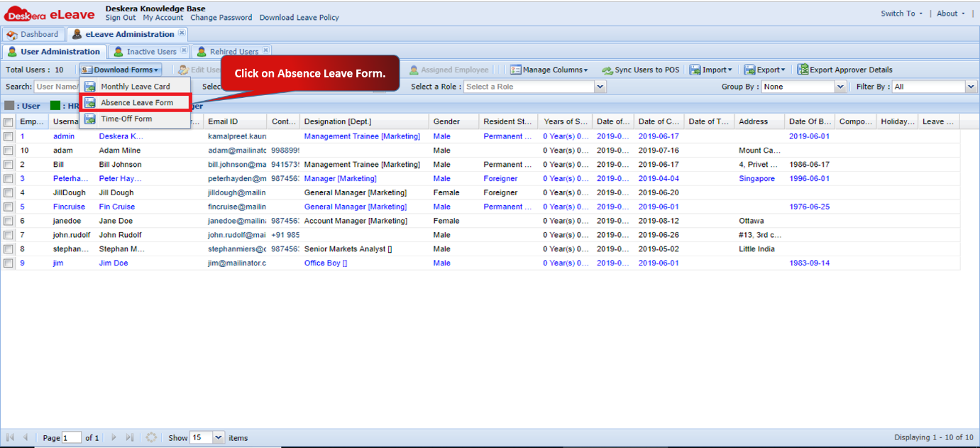
Task: Open the Dashboard tab
Action: tap(33, 34)
